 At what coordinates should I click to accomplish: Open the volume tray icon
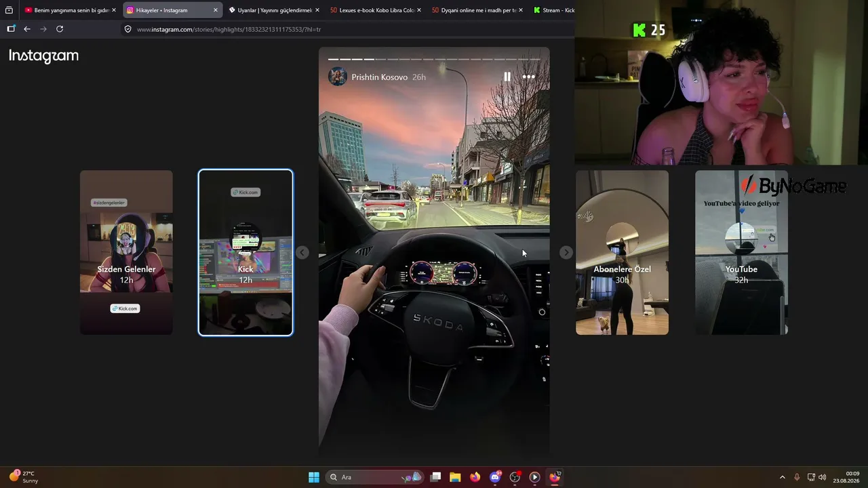point(823,477)
